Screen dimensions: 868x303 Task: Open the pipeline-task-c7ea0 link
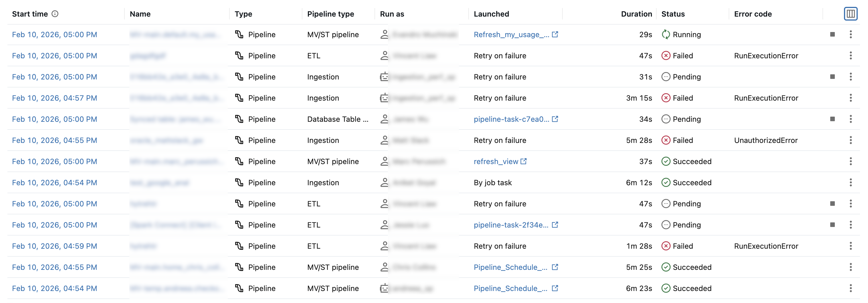click(511, 119)
